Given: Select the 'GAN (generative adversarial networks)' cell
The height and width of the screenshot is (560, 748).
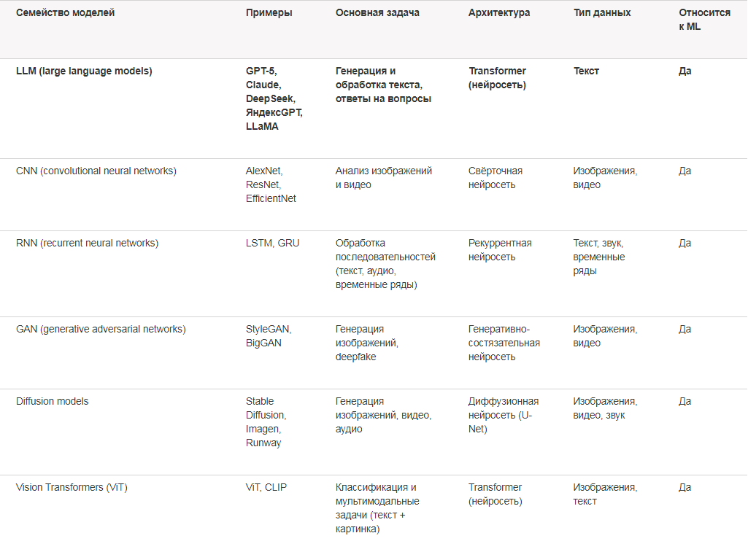Looking at the screenshot, I should (101, 330).
